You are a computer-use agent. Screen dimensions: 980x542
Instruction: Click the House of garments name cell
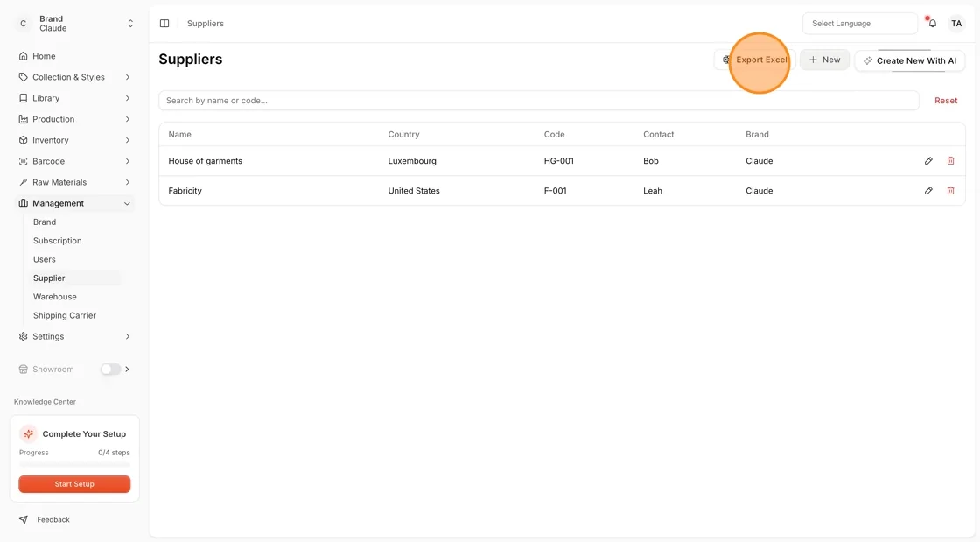pos(205,160)
